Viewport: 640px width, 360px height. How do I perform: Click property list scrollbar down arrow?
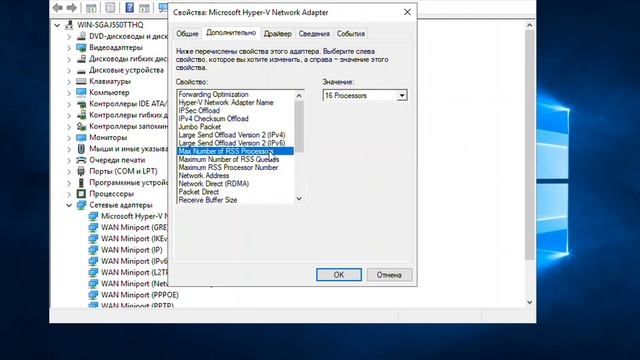pos(299,198)
